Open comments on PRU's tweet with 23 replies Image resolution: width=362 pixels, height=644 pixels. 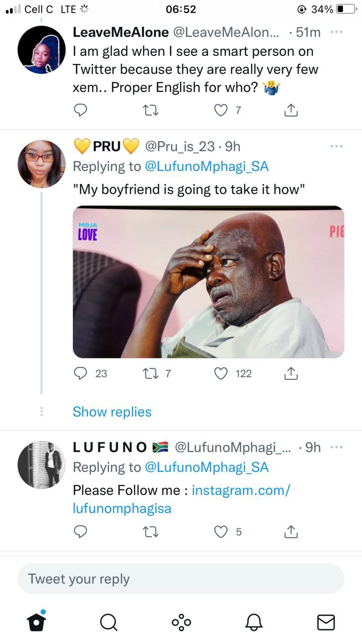pos(81,373)
